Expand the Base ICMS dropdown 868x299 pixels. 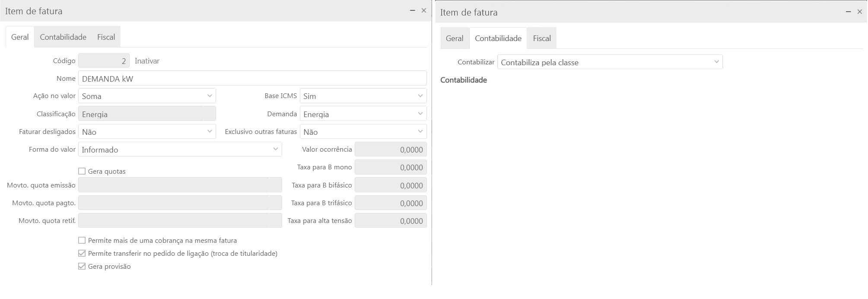click(x=363, y=96)
